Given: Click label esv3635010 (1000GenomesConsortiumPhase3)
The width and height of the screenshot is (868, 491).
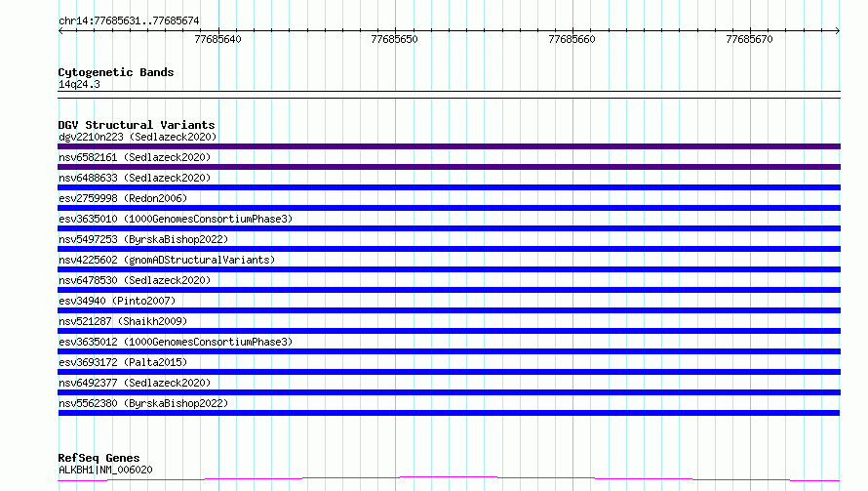Looking at the screenshot, I should (176, 219).
